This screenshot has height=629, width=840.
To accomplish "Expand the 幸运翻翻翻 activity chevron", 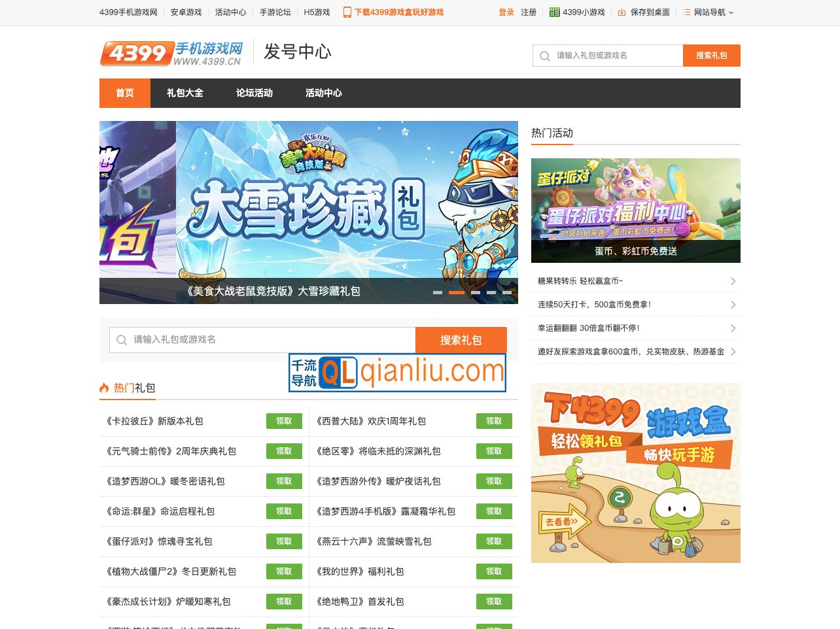I will [x=733, y=328].
